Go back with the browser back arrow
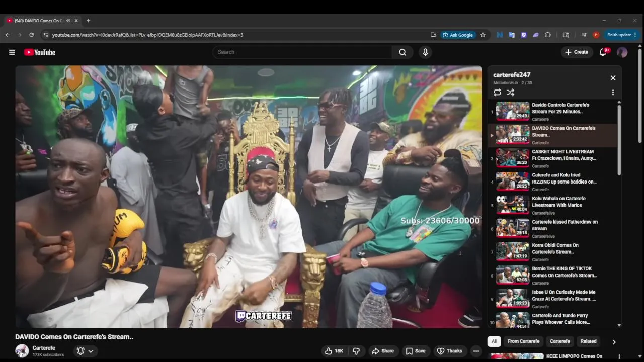 (x=7, y=35)
